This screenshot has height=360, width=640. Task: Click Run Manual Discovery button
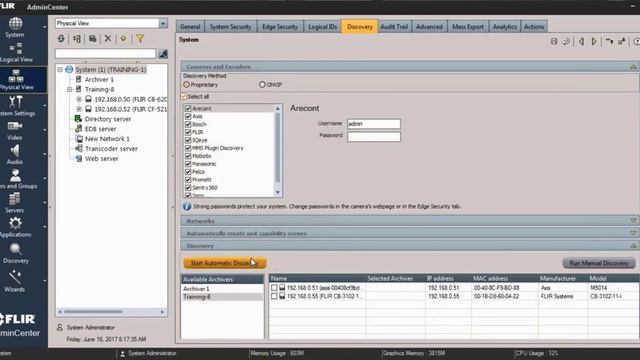(x=599, y=263)
